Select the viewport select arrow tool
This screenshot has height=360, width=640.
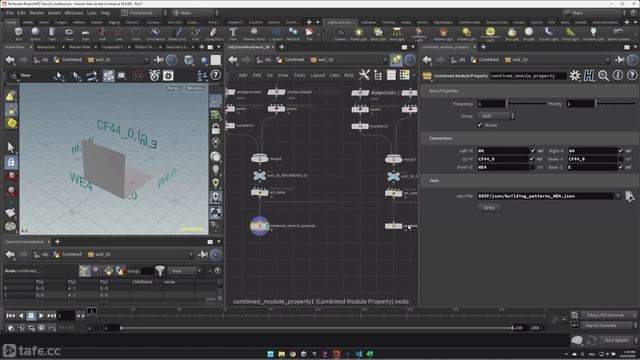tap(11, 147)
